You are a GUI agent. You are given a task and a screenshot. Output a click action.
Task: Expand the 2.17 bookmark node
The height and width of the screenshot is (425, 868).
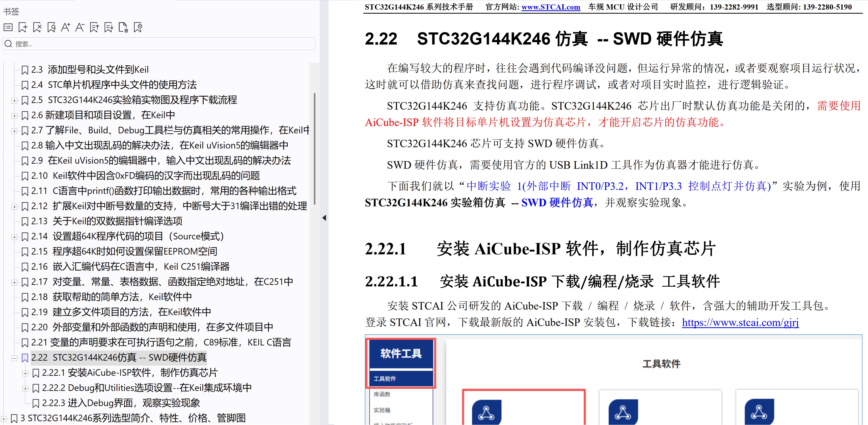coord(14,282)
